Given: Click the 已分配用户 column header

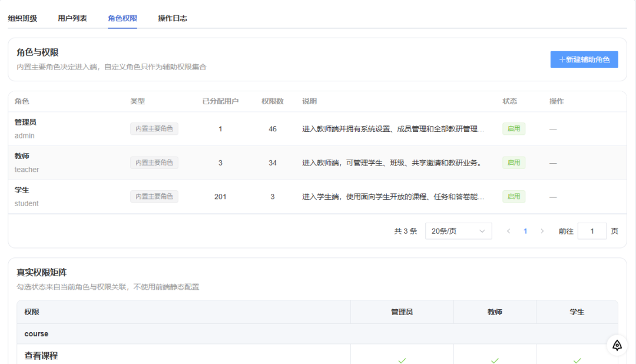Looking at the screenshot, I should pos(220,101).
